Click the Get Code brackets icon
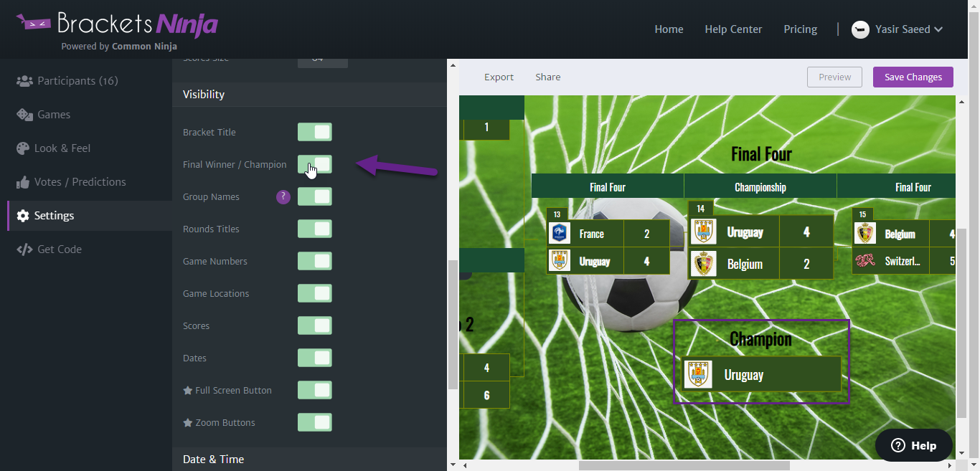Screen dimensions: 980x471 click(24, 249)
